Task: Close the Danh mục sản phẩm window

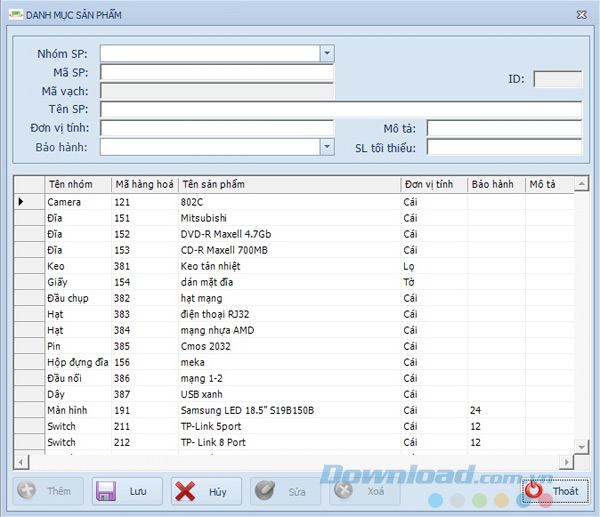Action: [582, 15]
